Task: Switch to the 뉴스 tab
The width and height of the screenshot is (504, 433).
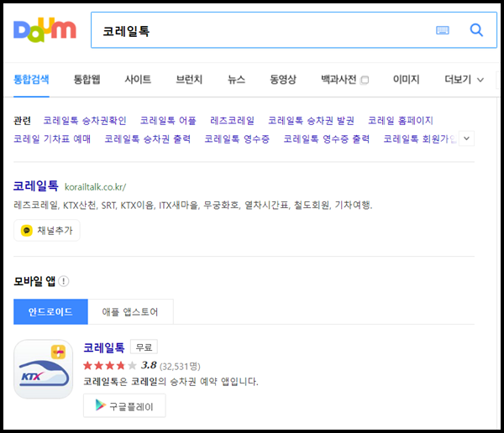Action: (x=236, y=80)
